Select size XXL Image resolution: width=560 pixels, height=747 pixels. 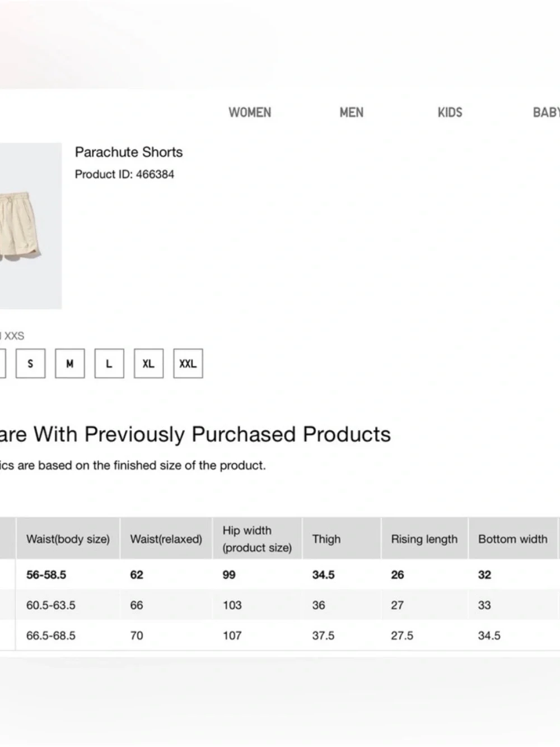[188, 364]
